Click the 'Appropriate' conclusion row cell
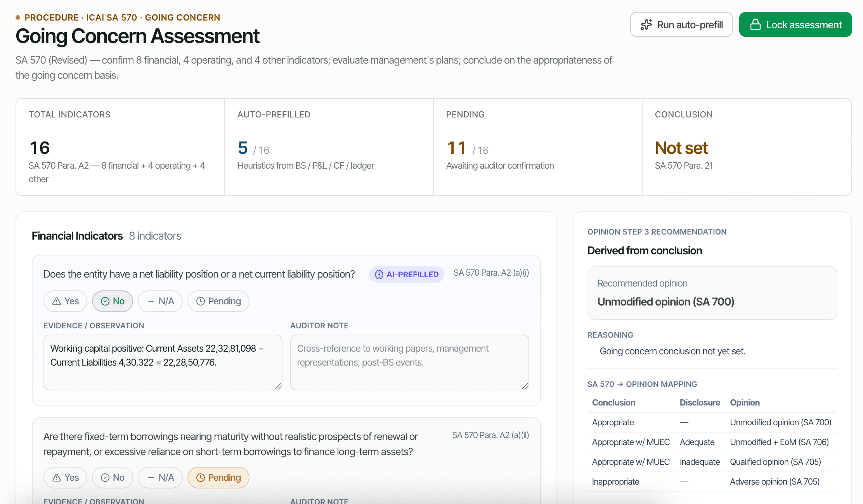This screenshot has width=863, height=504. pyautogui.click(x=613, y=423)
